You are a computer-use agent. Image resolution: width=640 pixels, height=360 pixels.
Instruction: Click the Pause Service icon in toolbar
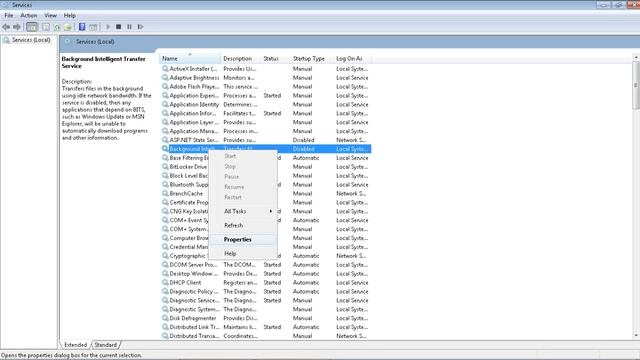[x=129, y=27]
